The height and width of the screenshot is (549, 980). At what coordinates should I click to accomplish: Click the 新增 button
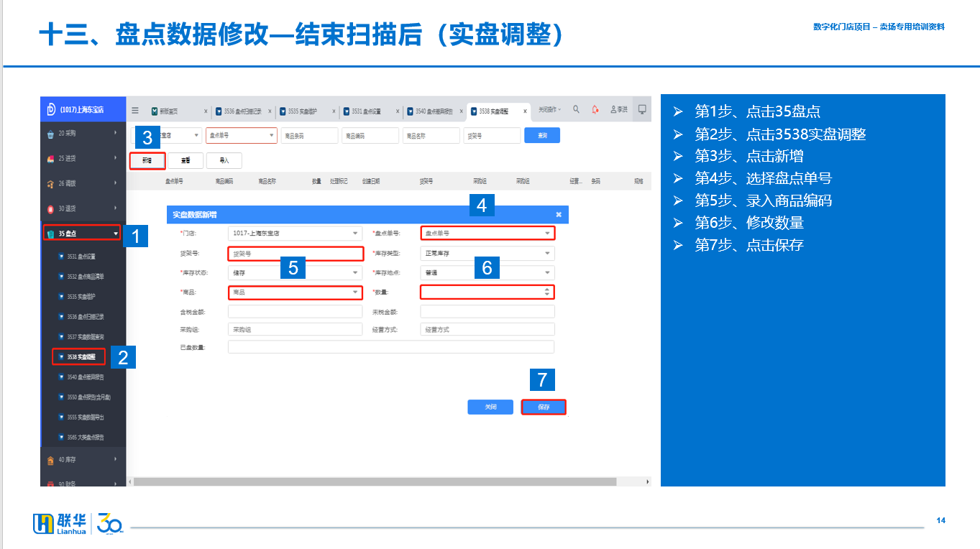point(147,161)
